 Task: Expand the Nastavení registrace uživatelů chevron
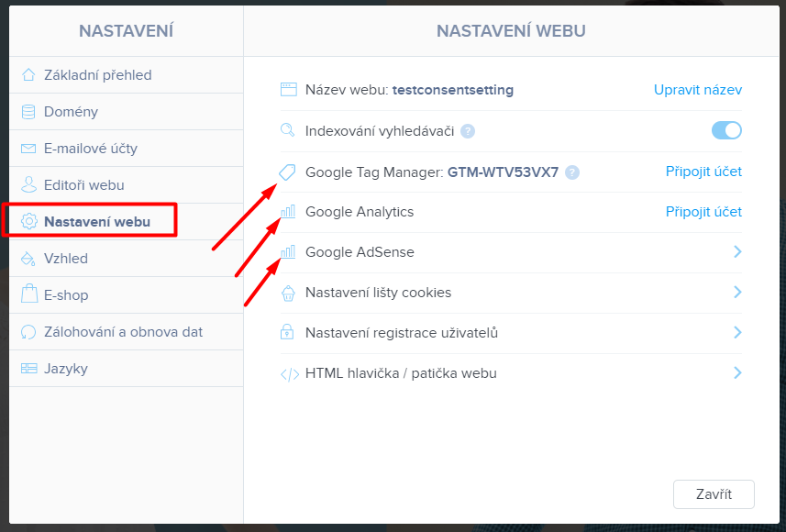pyautogui.click(x=737, y=332)
